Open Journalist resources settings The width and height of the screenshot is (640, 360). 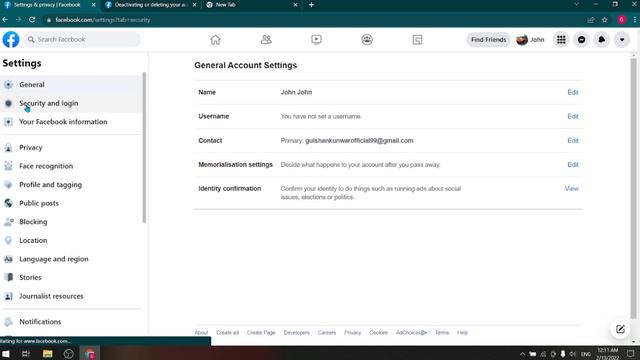point(71,296)
